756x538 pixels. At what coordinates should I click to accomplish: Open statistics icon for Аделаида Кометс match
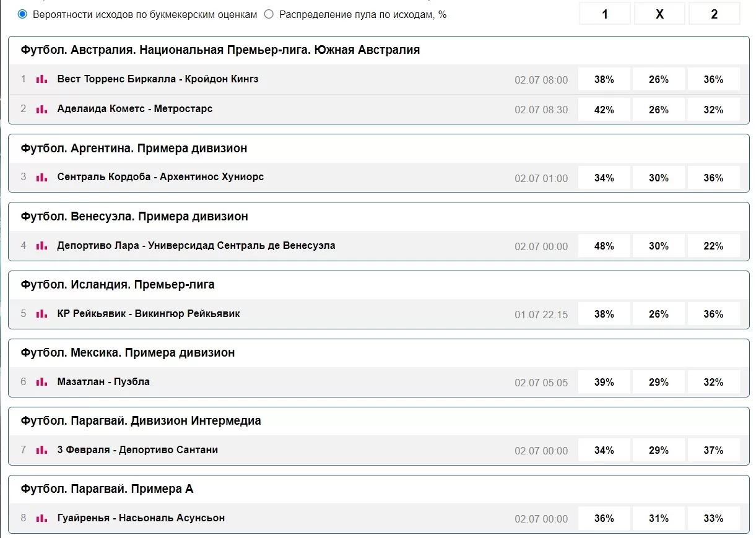(41, 110)
